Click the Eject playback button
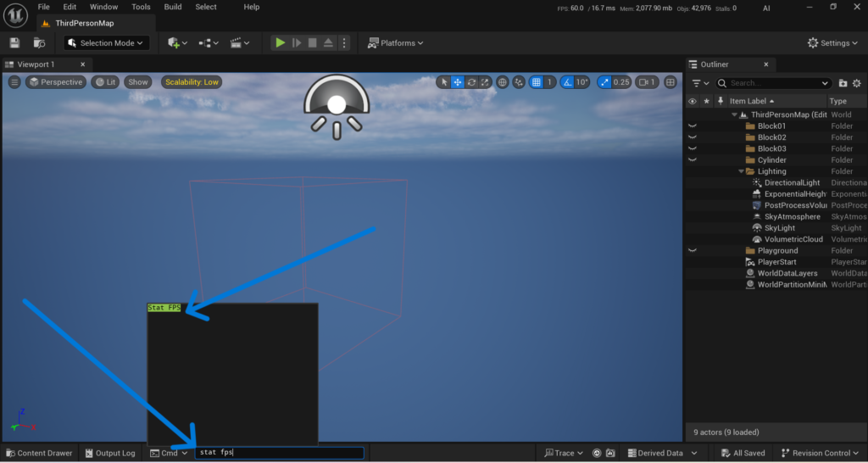Image resolution: width=868 pixels, height=463 pixels. pos(328,42)
